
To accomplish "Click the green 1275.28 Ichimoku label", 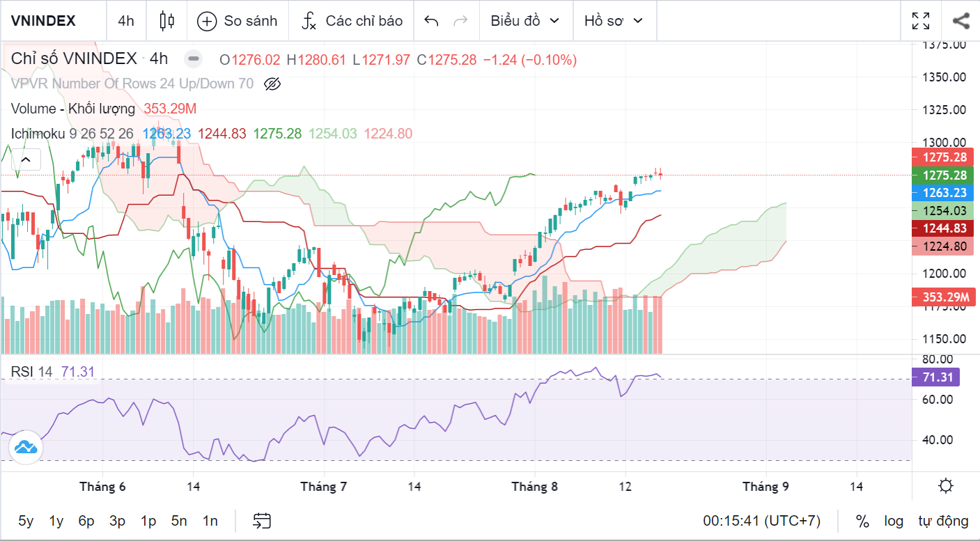I will click(944, 175).
